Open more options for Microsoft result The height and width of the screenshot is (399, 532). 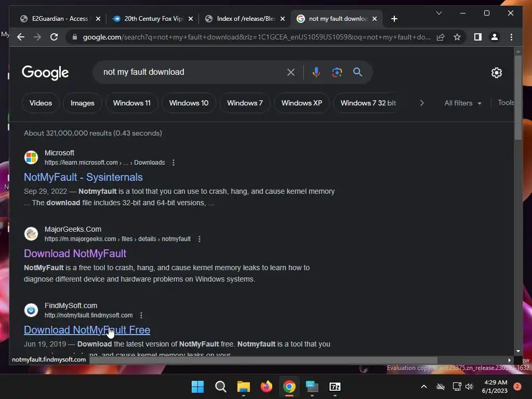(x=174, y=163)
